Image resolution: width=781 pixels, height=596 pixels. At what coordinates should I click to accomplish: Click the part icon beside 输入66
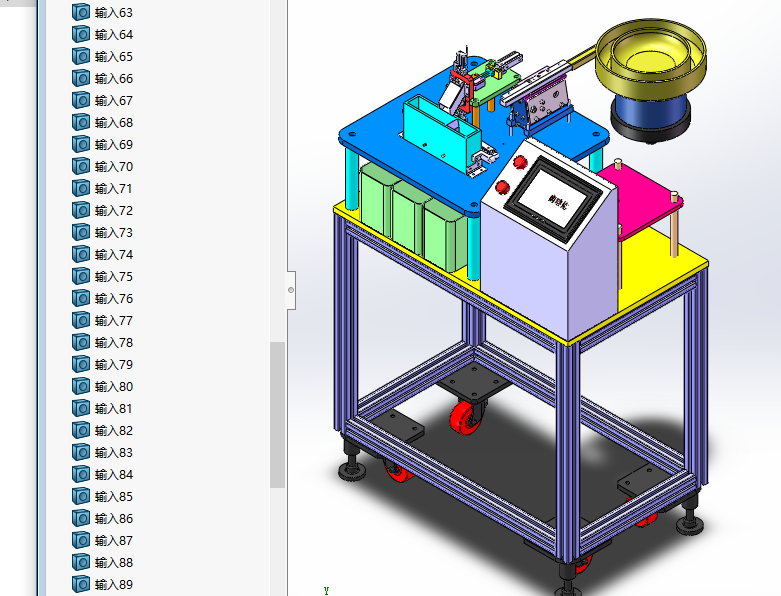[x=81, y=78]
